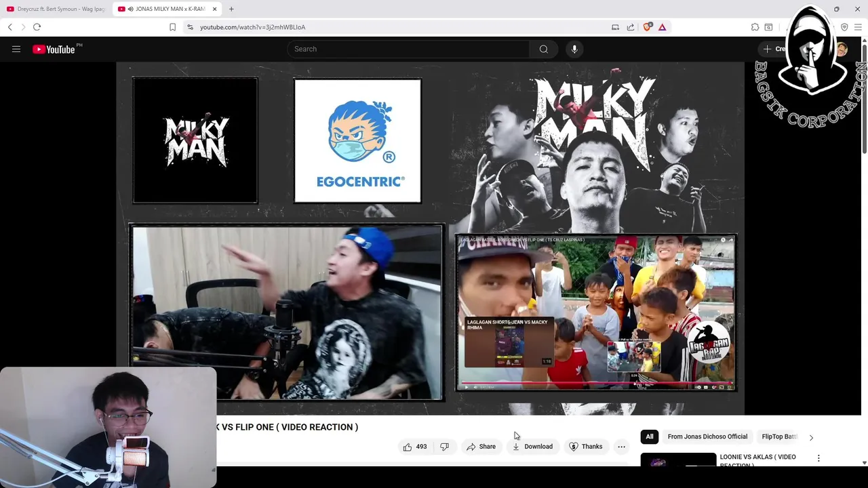
Task: Select the All filter chip
Action: pos(650,436)
